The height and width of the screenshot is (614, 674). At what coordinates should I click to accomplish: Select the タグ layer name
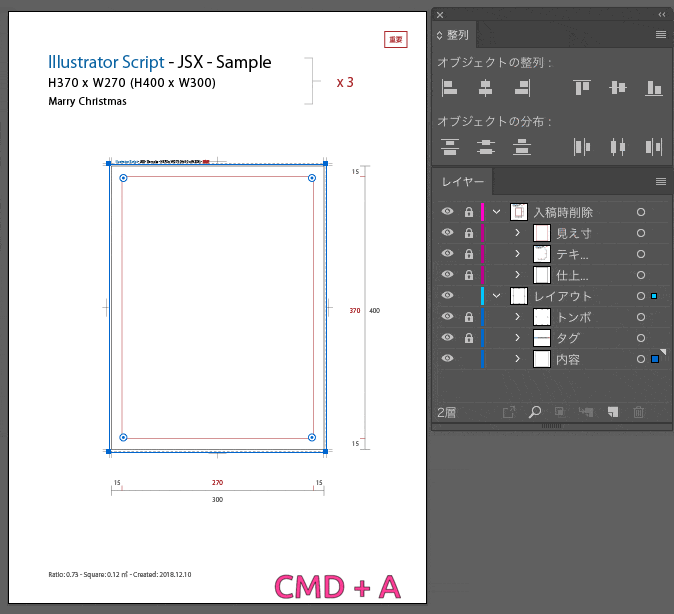[x=568, y=338]
